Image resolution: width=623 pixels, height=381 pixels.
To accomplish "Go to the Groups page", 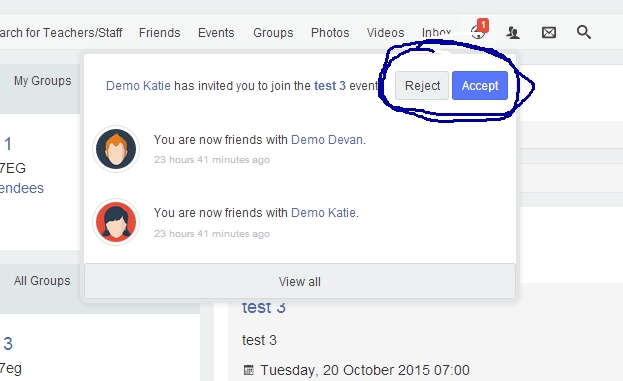I will point(273,33).
